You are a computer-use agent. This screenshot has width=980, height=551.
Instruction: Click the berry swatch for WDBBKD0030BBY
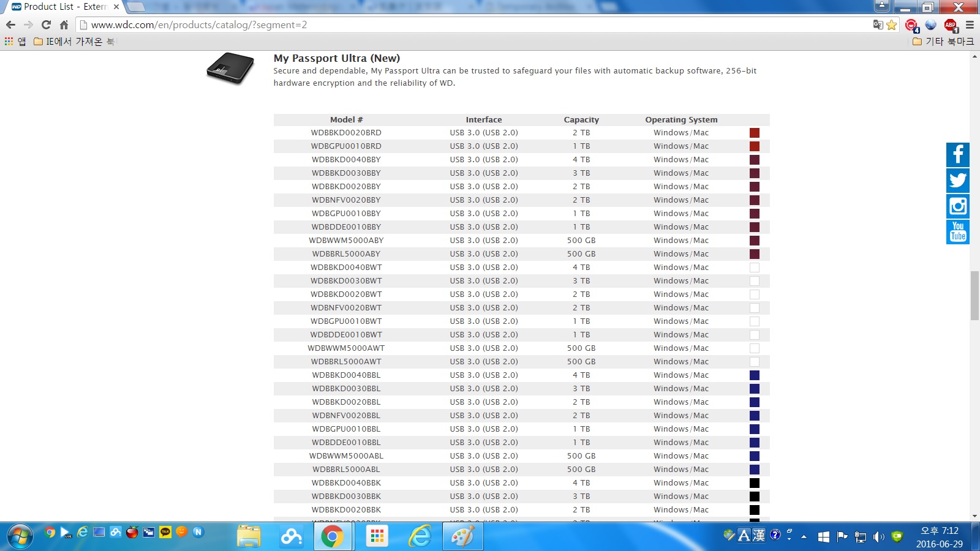click(755, 173)
